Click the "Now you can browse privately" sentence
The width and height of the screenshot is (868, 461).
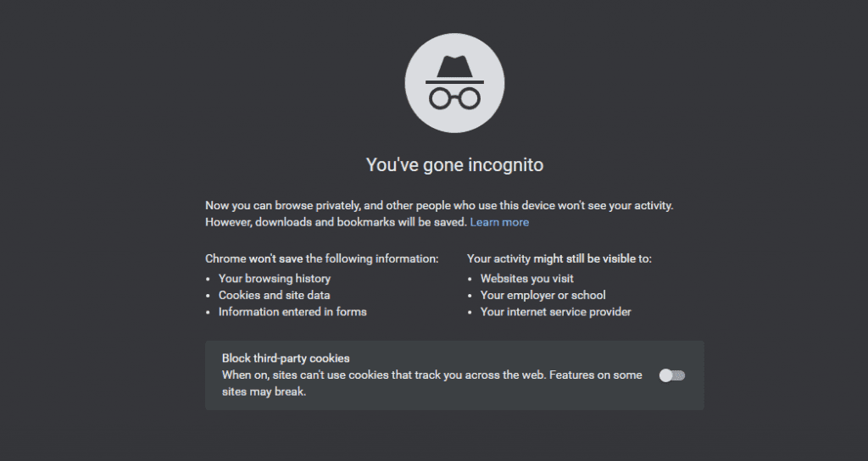(x=439, y=205)
